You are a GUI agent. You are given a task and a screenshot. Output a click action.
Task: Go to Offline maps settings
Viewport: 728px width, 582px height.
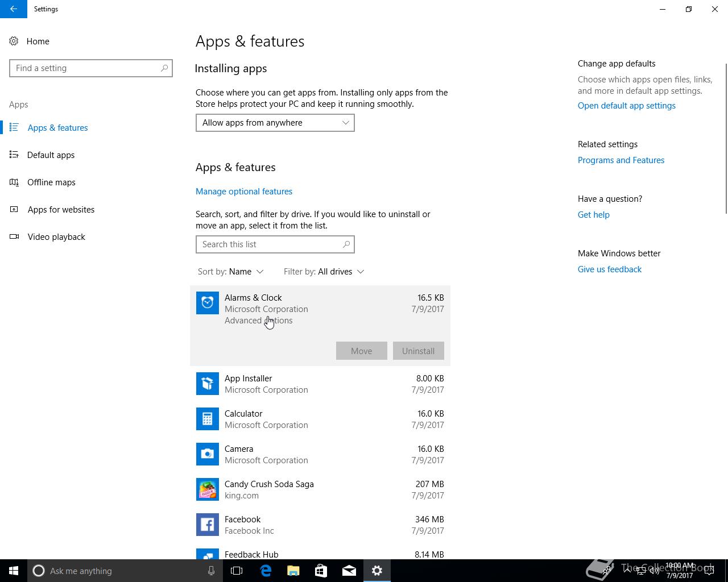[x=91, y=182]
